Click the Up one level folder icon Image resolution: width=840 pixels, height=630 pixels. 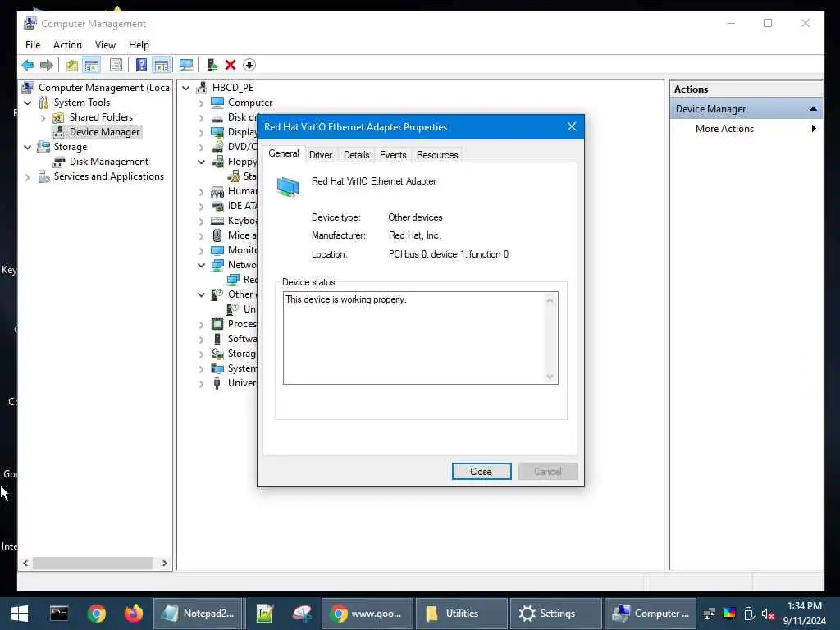pyautogui.click(x=72, y=65)
